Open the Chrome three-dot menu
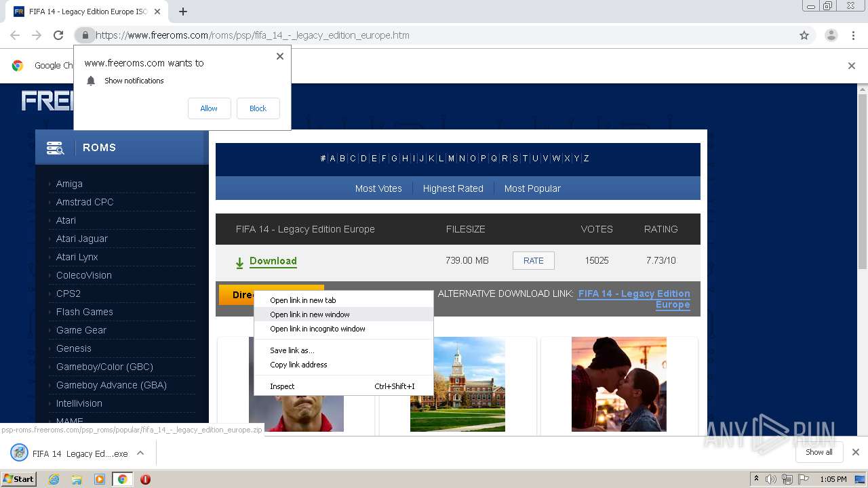Screen dimensions: 868x488 853,35
